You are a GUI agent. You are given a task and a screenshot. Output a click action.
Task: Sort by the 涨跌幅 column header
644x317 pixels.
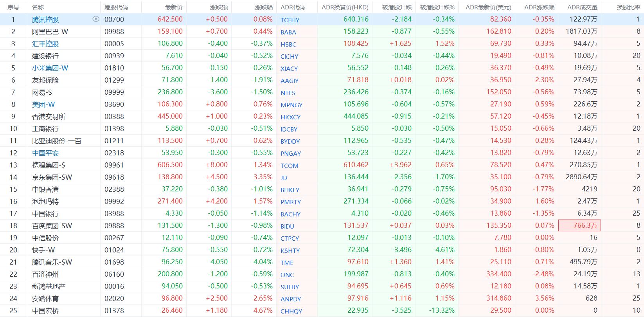coord(264,7)
